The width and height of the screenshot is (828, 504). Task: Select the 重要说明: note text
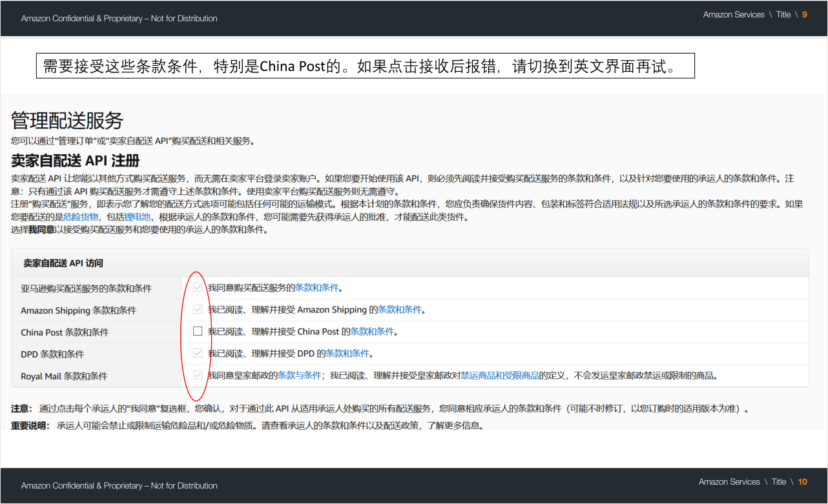(247, 426)
